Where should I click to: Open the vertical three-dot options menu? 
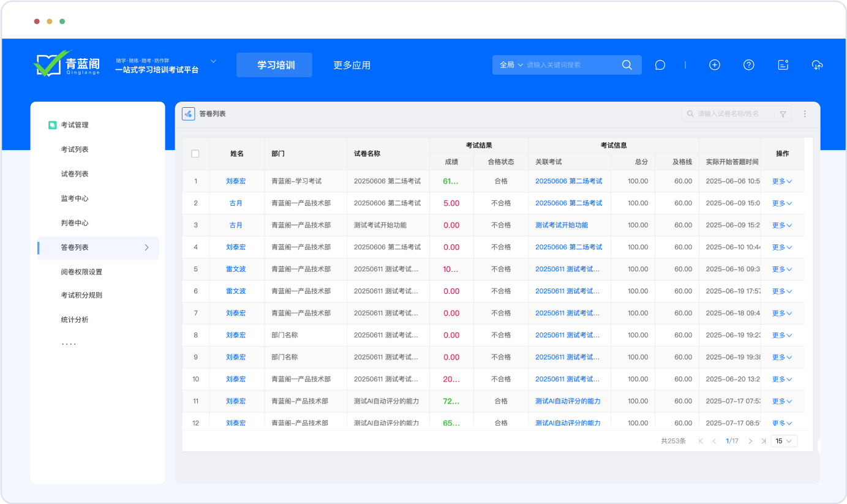pyautogui.click(x=805, y=114)
